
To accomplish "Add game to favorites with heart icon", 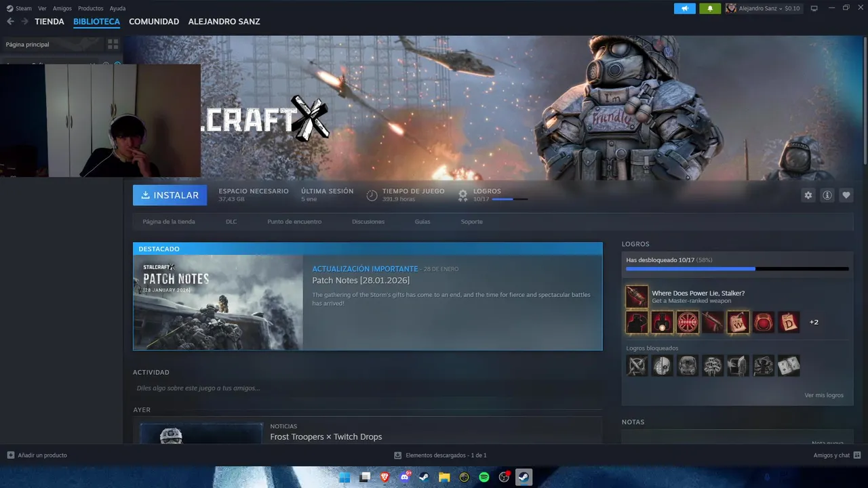I will coord(846,195).
